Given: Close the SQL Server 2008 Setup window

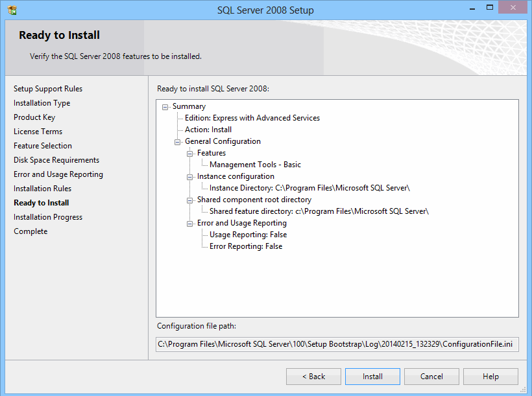Looking at the screenshot, I should coord(513,8).
